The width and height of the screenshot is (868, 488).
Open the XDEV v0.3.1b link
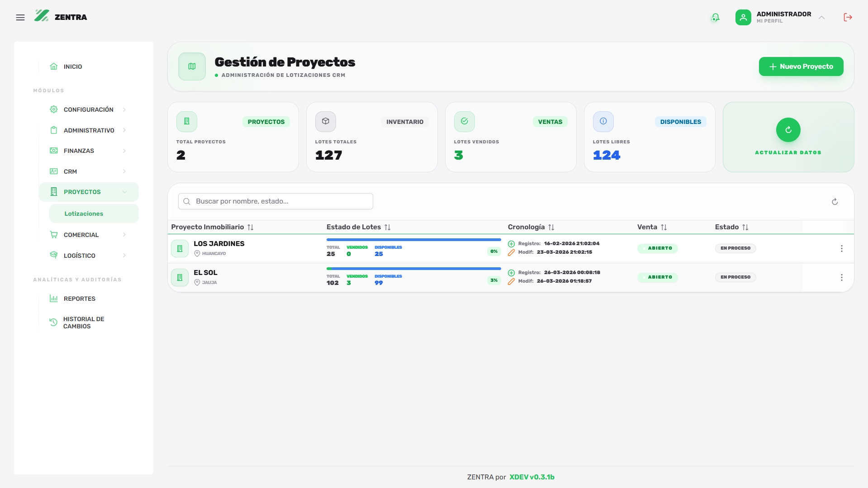click(532, 477)
